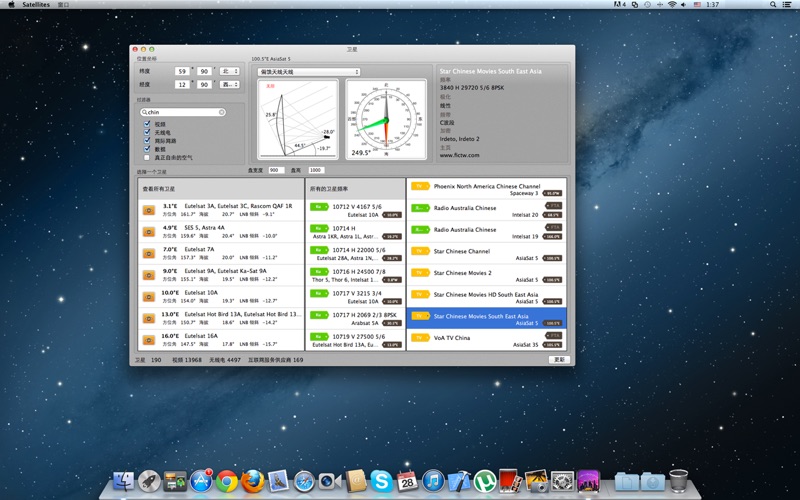Select the 'Star Chinese Movies 2' channel

tap(487, 276)
